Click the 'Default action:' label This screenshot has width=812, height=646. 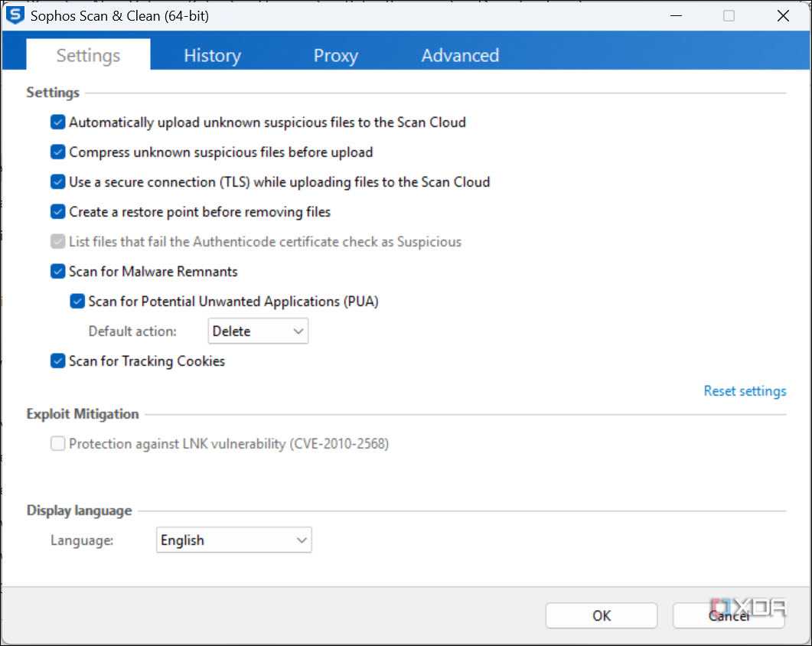pos(132,331)
